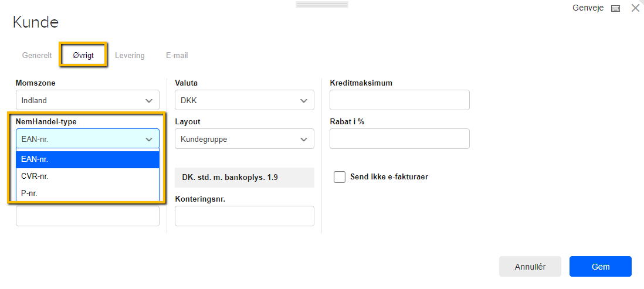Focus the Kreditmaksimum input field

coord(399,100)
